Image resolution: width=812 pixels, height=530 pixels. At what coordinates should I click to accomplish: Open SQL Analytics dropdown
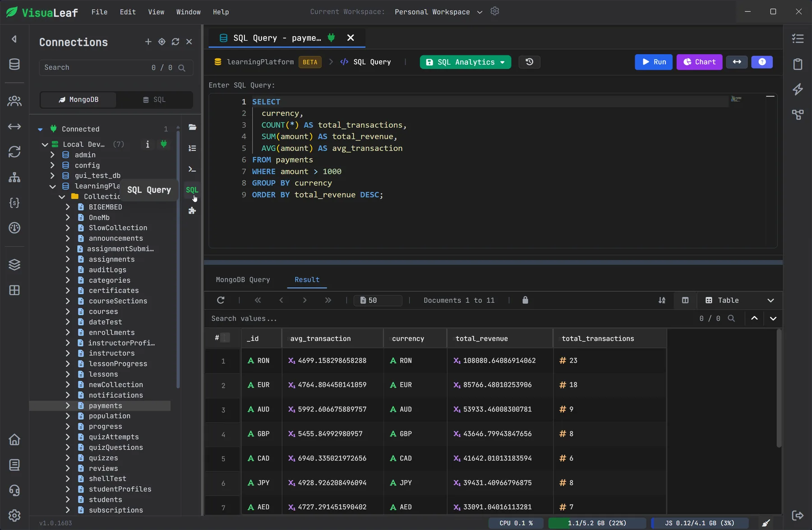[x=466, y=62]
